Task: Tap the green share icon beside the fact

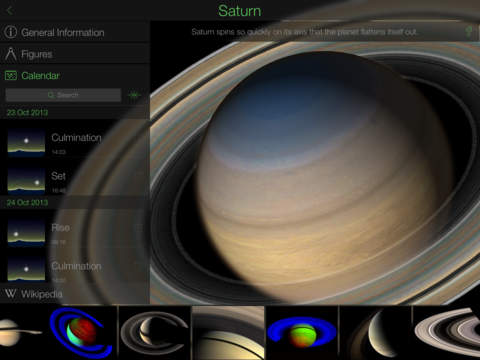Action: tap(469, 32)
